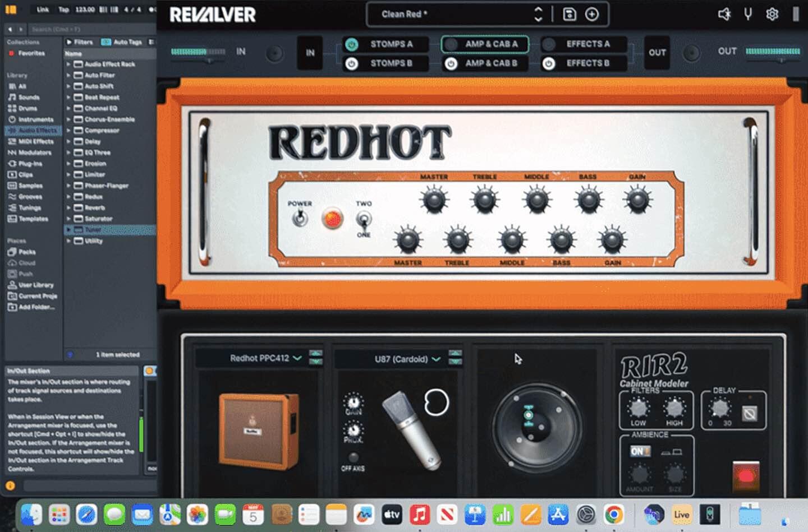This screenshot has width=808, height=532.
Task: Click the lower row MASTER knob
Action: click(x=408, y=240)
